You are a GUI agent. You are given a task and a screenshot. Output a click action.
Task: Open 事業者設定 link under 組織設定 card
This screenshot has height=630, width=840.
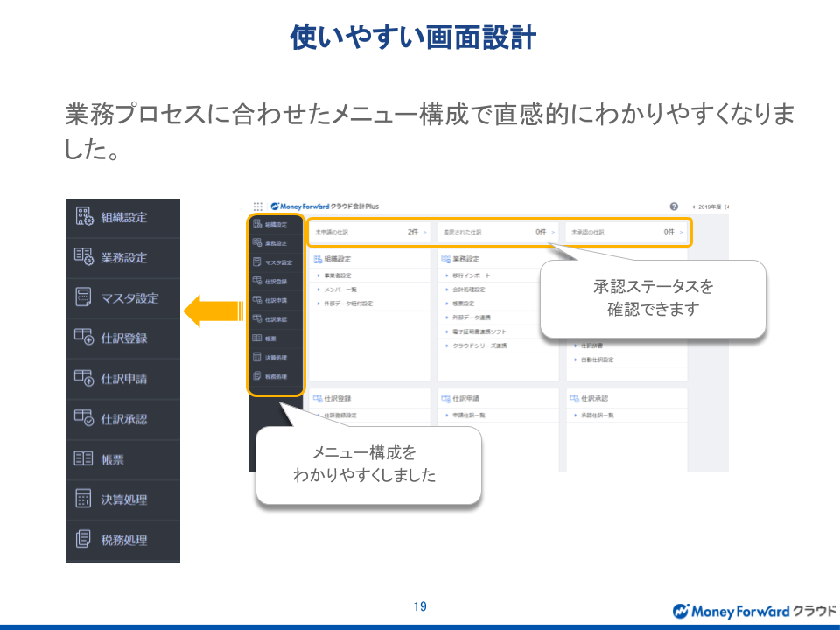[x=338, y=276]
